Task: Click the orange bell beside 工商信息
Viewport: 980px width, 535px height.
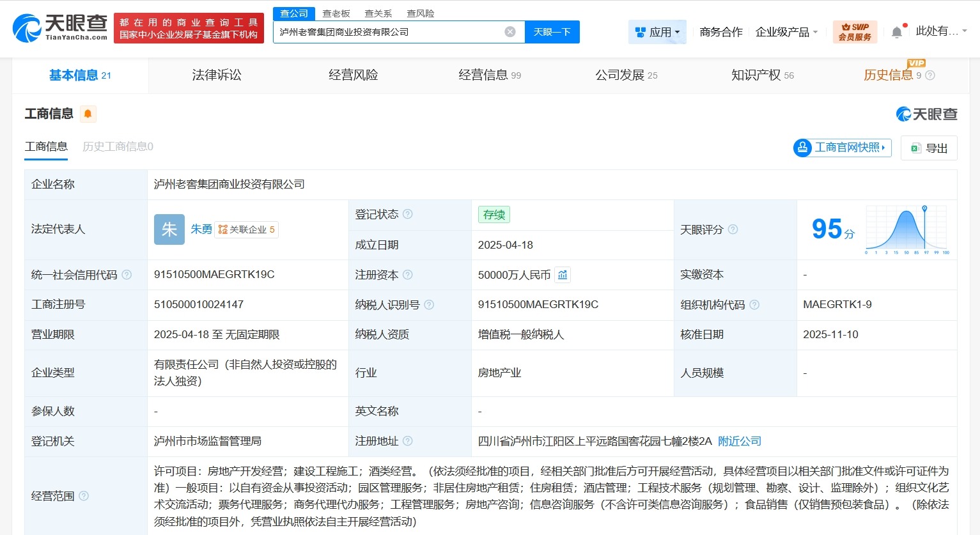Action: click(x=88, y=113)
